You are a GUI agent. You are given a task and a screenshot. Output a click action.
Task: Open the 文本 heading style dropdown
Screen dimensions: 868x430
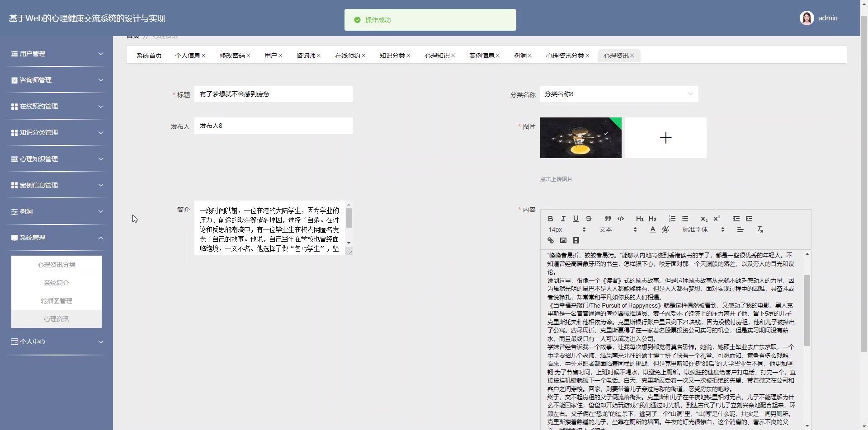618,229
